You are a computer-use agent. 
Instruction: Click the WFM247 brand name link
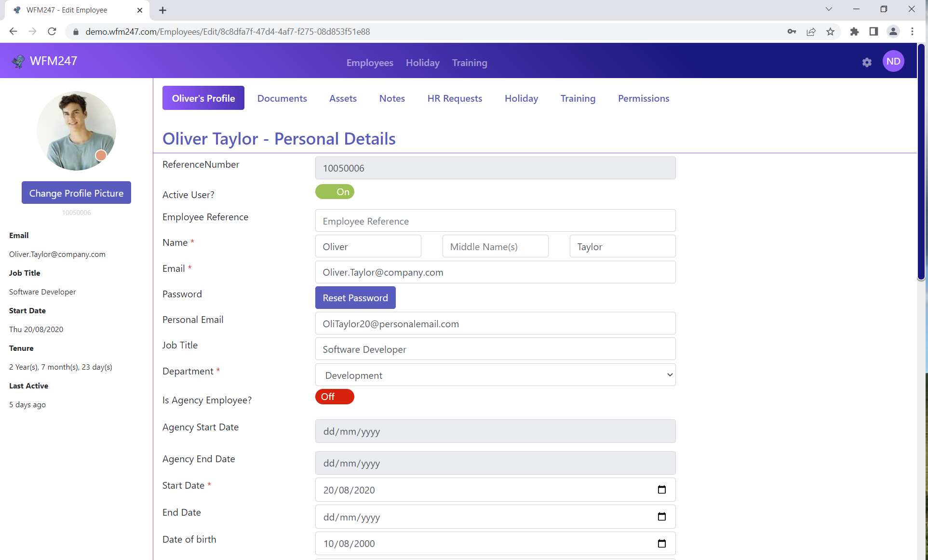[54, 61]
